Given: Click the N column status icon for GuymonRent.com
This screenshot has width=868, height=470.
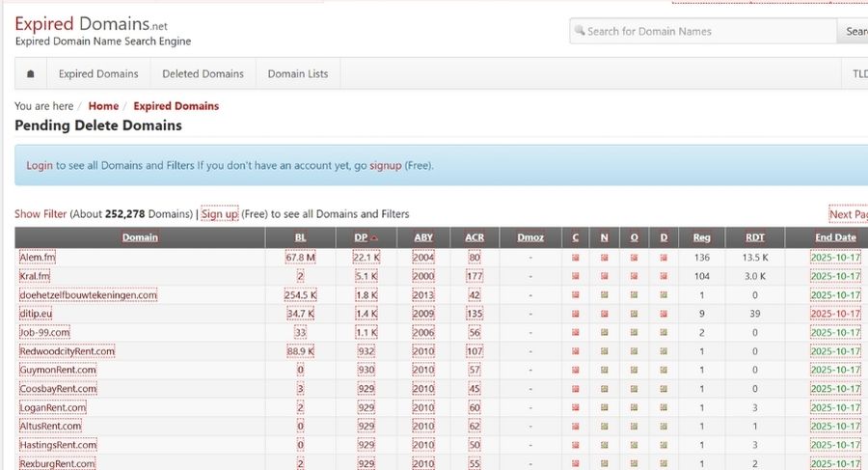Looking at the screenshot, I should pyautogui.click(x=605, y=370).
